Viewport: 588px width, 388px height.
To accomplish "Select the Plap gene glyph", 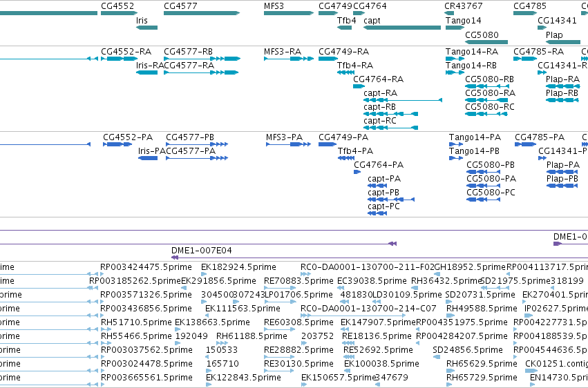I will click(563, 42).
